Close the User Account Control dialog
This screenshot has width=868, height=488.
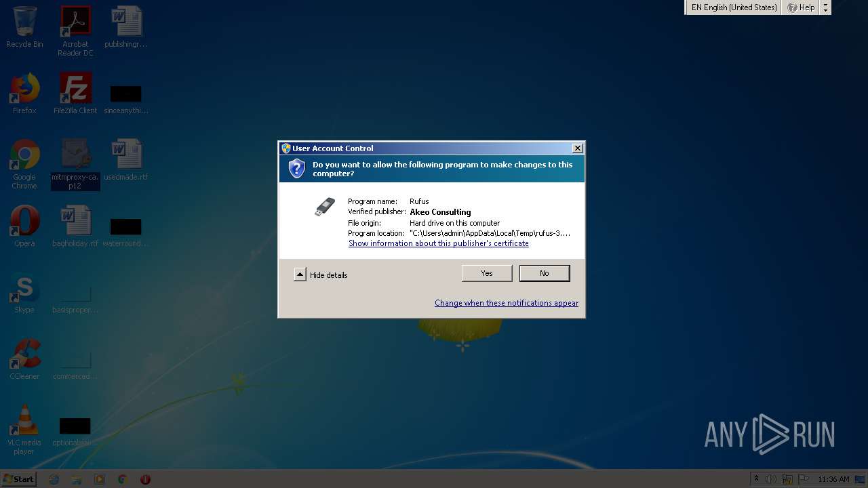coord(577,148)
